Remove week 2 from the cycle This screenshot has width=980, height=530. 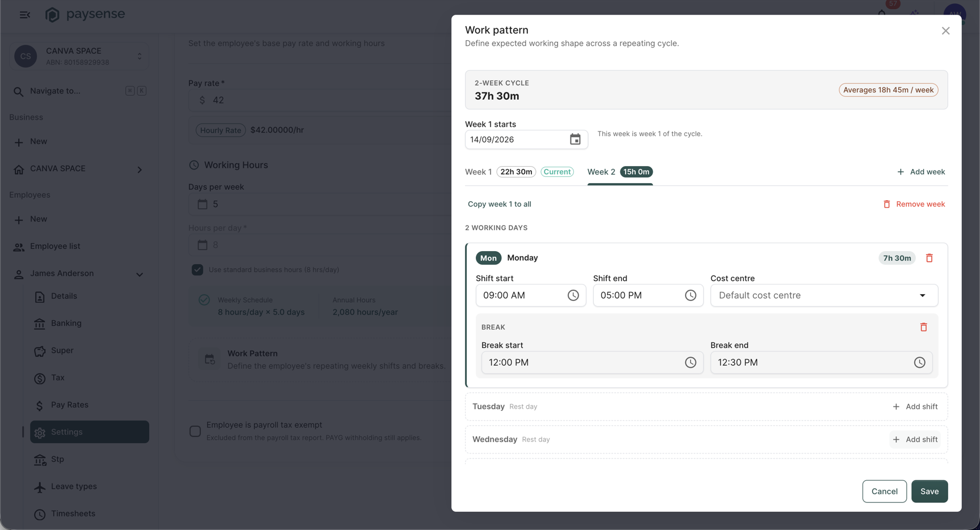click(x=914, y=204)
